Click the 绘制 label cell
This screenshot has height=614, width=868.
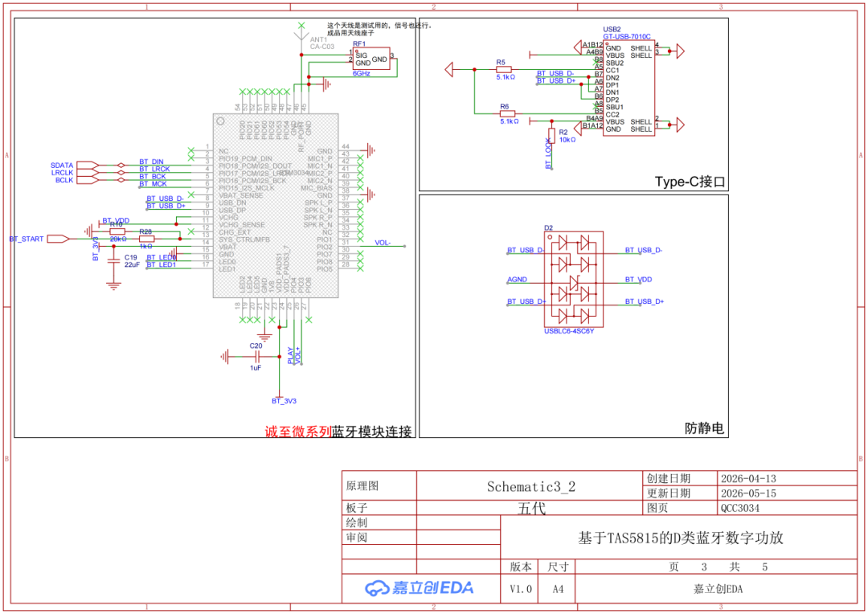(357, 522)
